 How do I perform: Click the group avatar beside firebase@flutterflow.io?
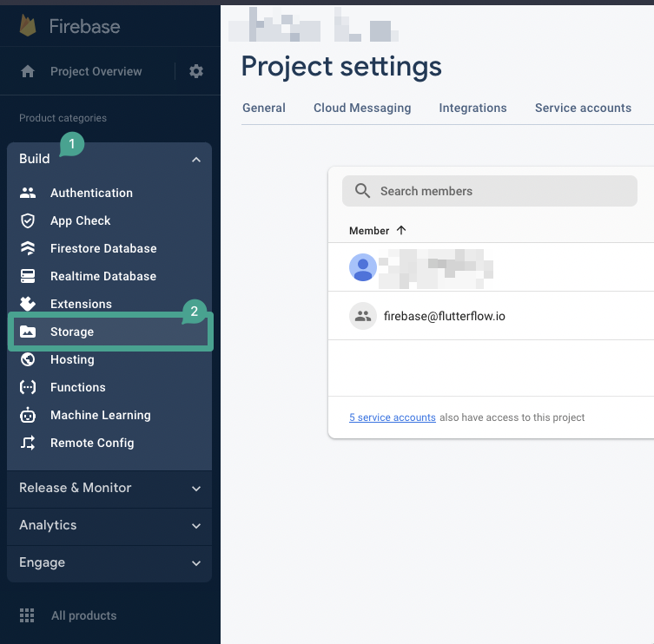click(363, 316)
